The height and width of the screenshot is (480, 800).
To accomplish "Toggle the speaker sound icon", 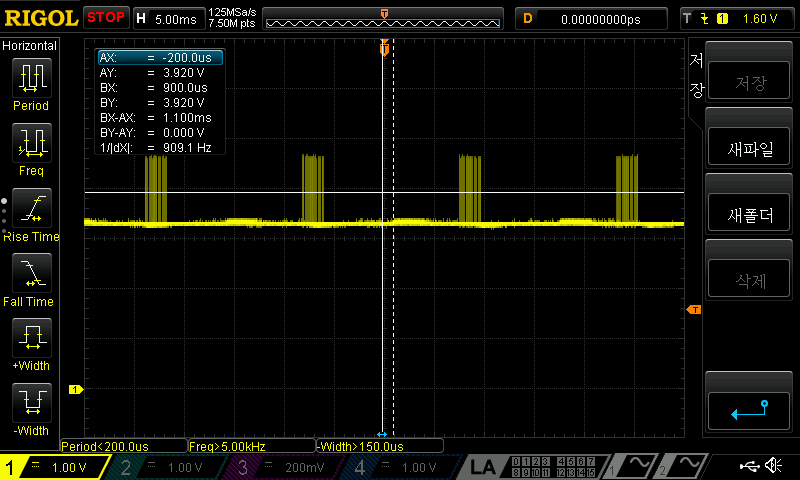I will pyautogui.click(x=774, y=465).
